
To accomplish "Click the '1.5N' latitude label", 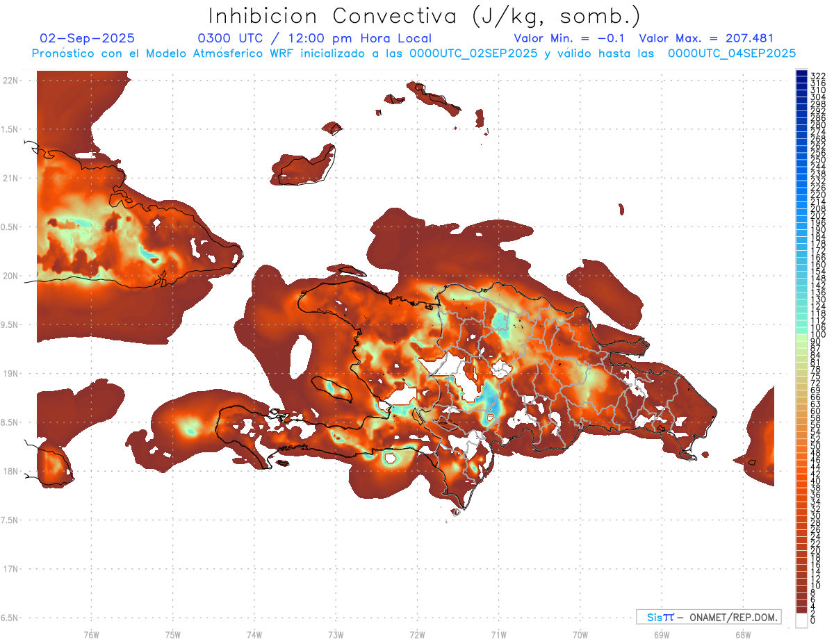I will click(x=10, y=129).
